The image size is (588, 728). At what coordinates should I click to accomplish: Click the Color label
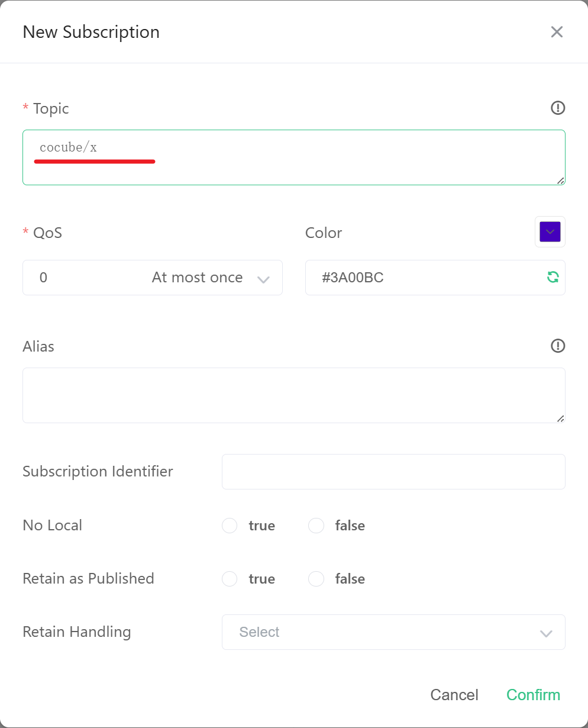click(324, 233)
